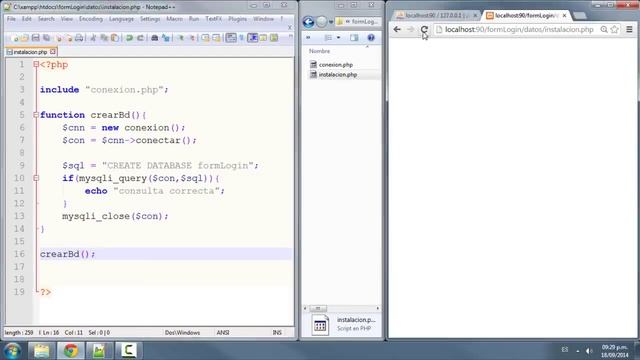Open Find with the binoculars icon

point(155,38)
